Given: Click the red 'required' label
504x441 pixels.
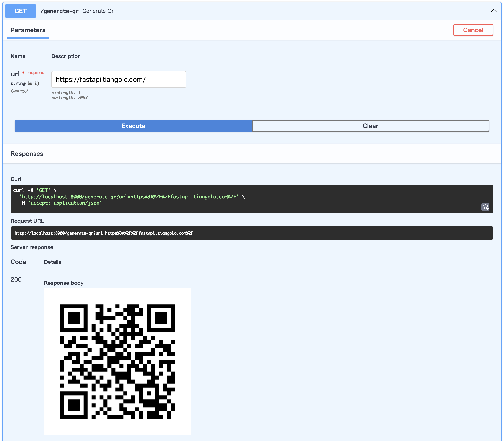Looking at the screenshot, I should click(35, 72).
